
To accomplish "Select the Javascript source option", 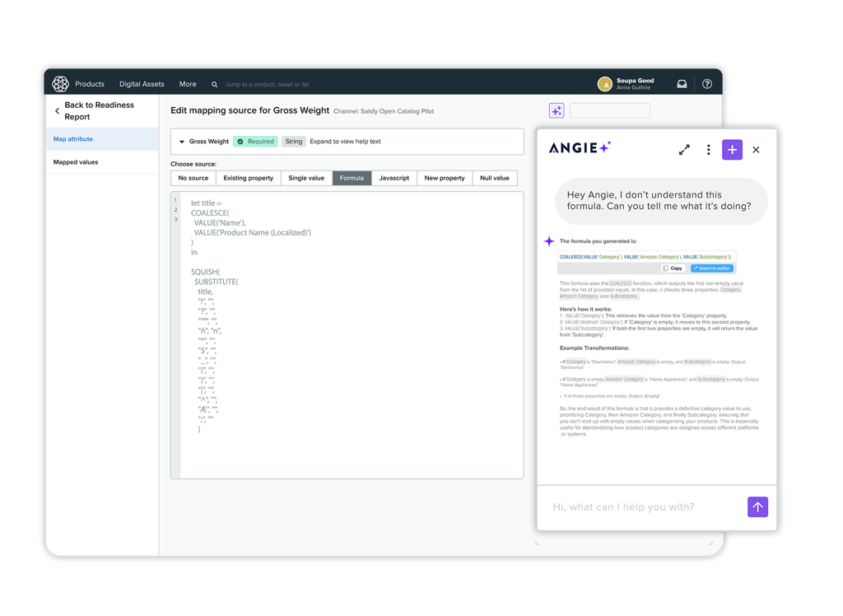I will click(x=394, y=178).
